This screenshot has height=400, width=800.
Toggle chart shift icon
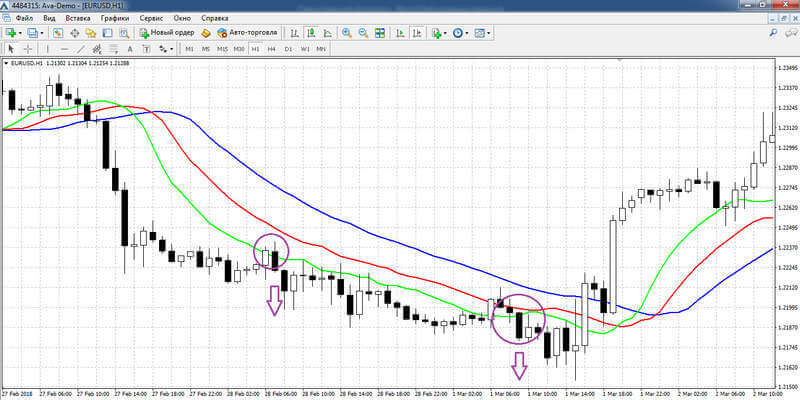click(x=417, y=33)
